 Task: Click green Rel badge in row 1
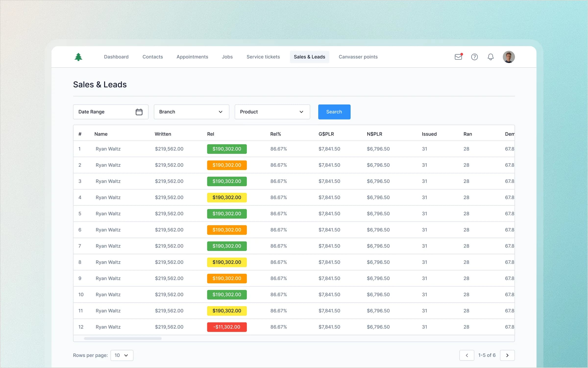(227, 149)
